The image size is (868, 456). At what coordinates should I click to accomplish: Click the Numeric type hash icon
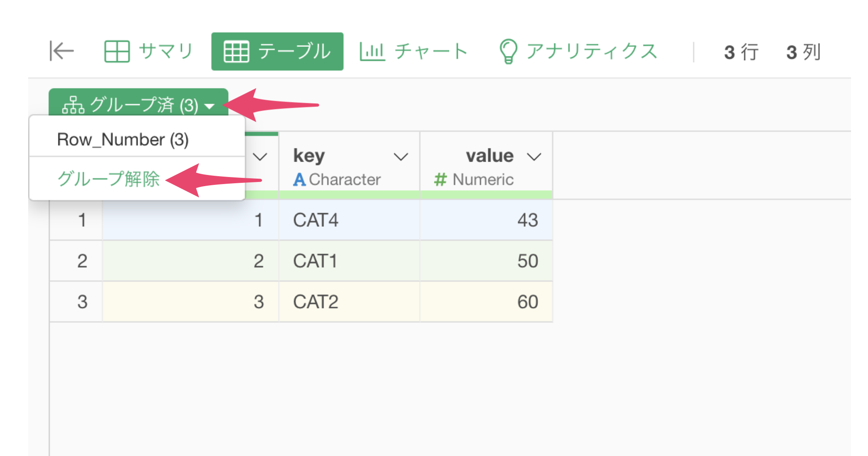pos(440,179)
